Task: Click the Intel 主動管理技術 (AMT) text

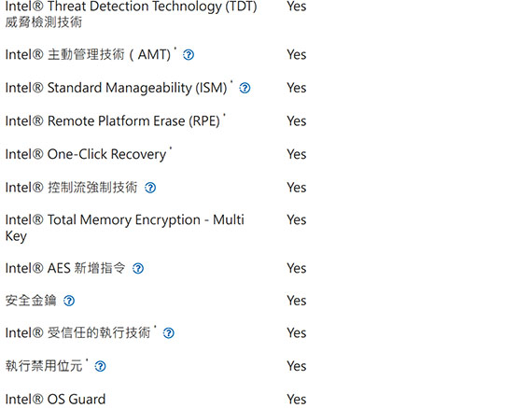Action: (x=88, y=55)
